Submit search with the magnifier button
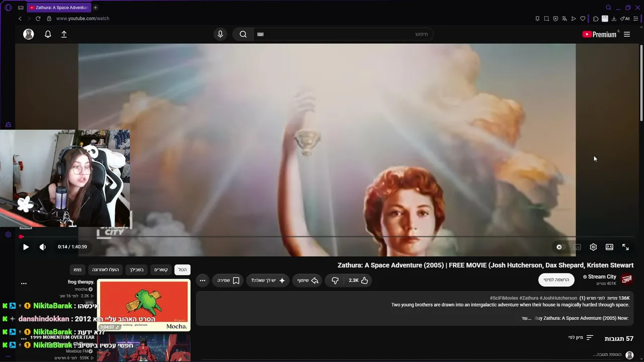This screenshot has width=644, height=362. [243, 34]
